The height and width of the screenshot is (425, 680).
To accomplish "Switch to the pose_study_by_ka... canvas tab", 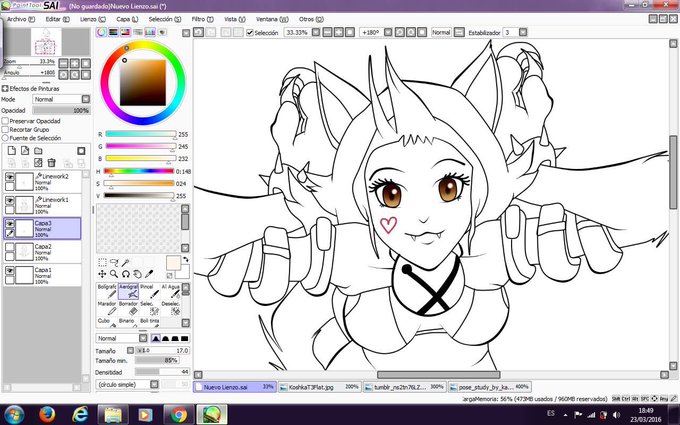I will [490, 387].
